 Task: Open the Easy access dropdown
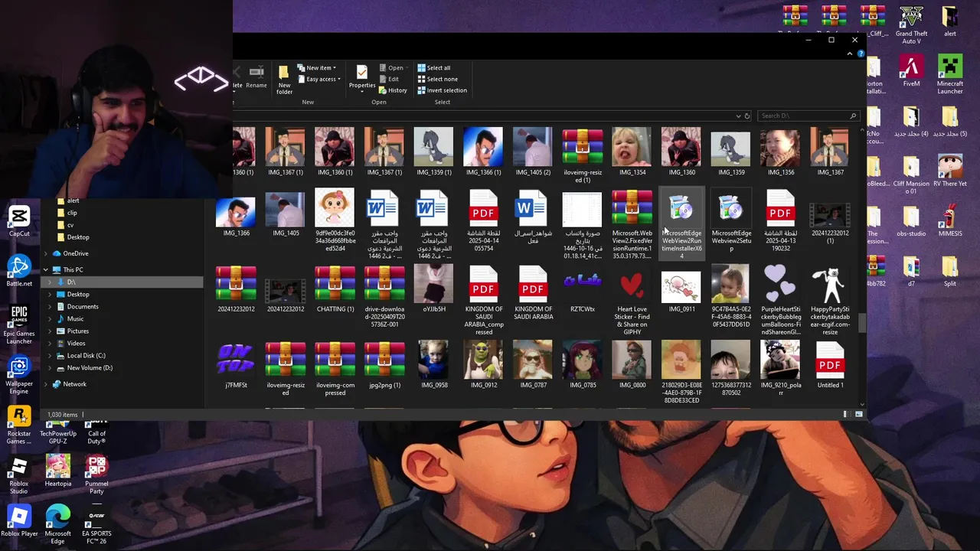pos(318,79)
